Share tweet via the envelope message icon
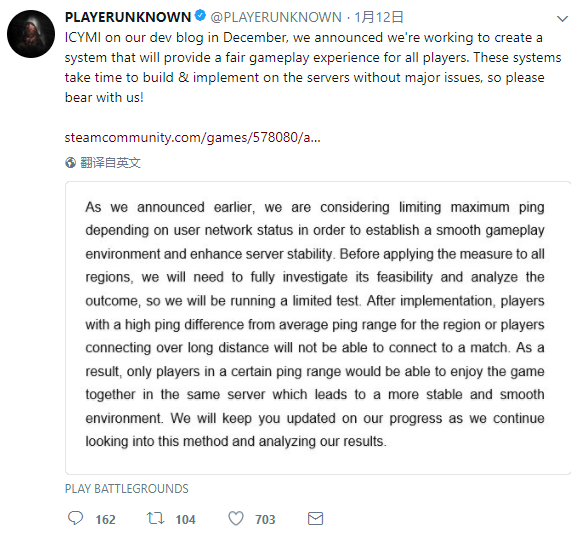 315,519
